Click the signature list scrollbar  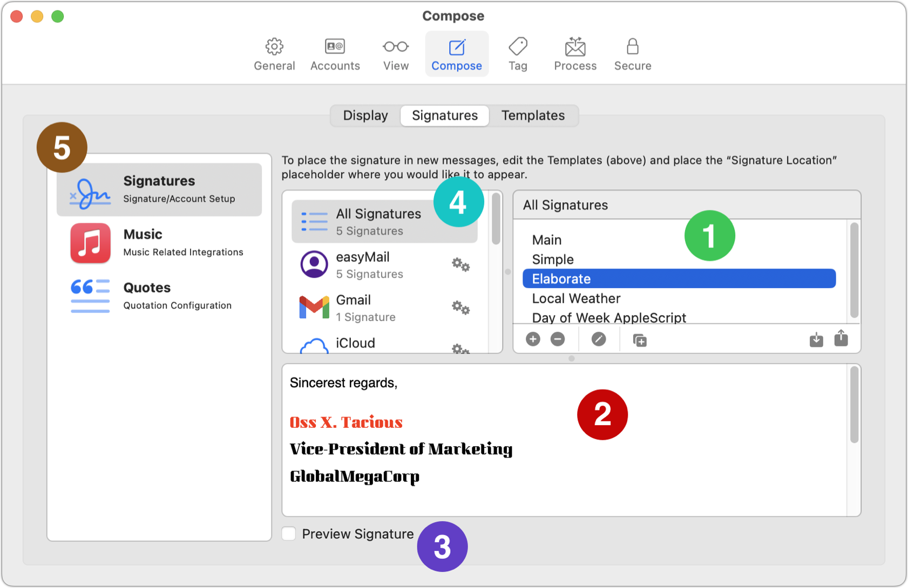pos(853,270)
